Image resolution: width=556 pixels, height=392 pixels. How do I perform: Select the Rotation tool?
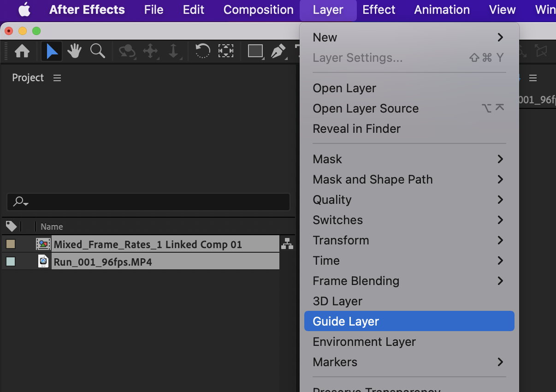pyautogui.click(x=202, y=51)
